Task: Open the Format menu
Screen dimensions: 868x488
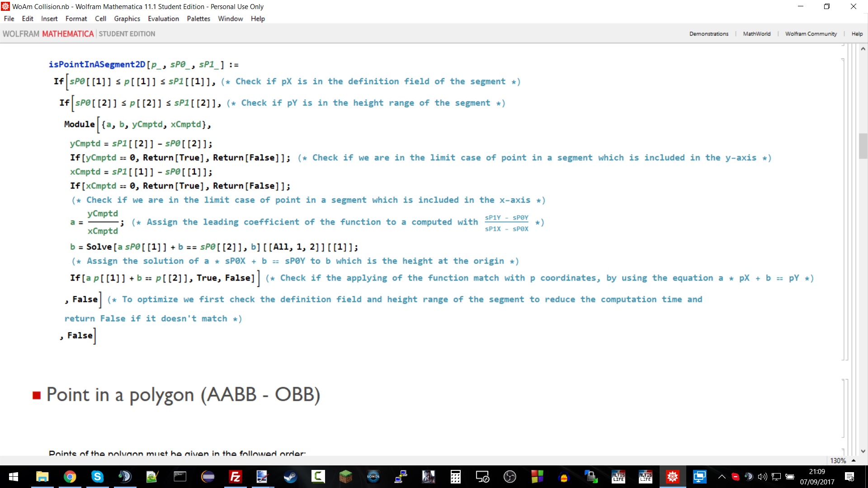Action: 76,19
